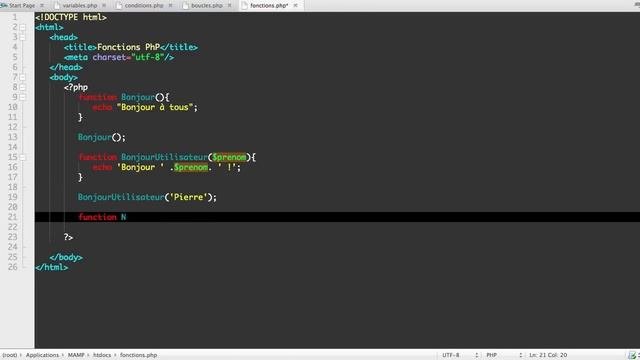This screenshot has height=360, width=640.
Task: Click the Start Page tab icon
Action: pyautogui.click(x=4, y=5)
